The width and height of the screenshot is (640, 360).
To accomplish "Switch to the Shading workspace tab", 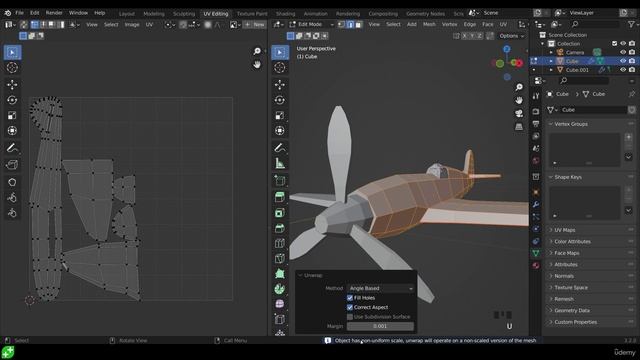I will [285, 13].
